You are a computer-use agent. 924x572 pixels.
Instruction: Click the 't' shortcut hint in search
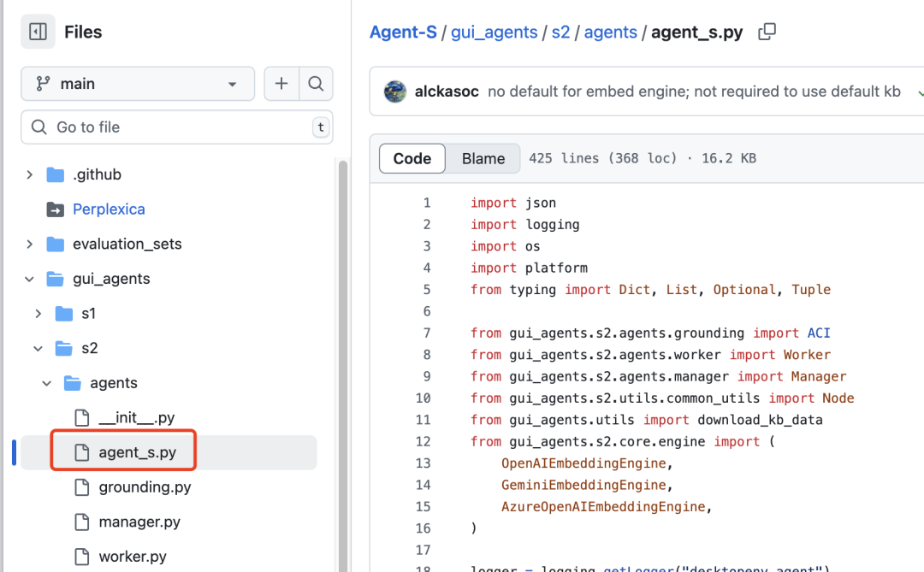click(321, 127)
